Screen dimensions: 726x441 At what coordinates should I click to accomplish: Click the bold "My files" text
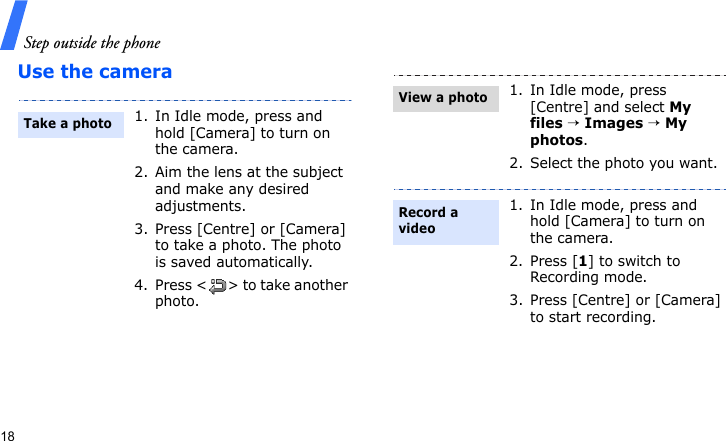pyautogui.click(x=610, y=115)
